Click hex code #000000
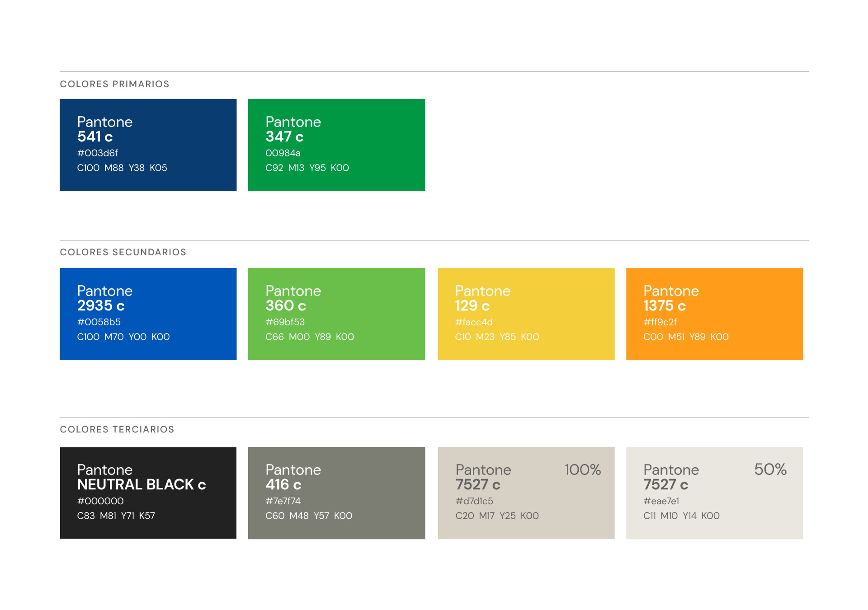This screenshot has width=868, height=610. pyautogui.click(x=100, y=501)
